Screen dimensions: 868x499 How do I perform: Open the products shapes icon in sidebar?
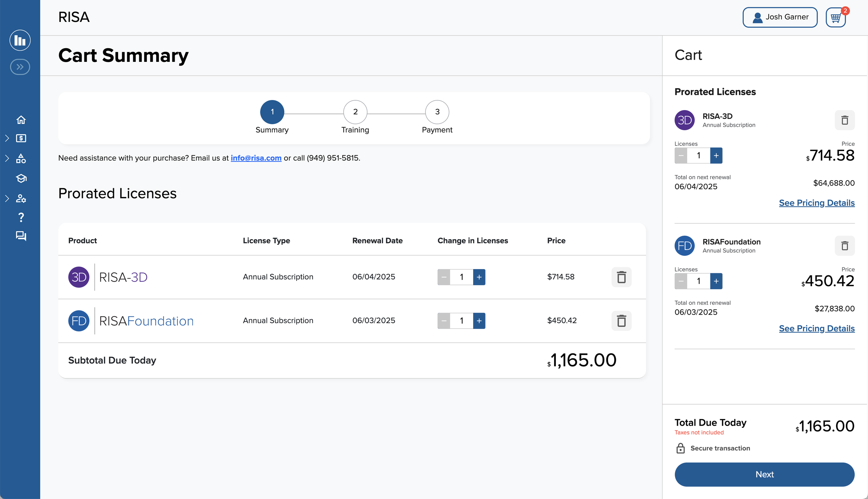(x=21, y=159)
